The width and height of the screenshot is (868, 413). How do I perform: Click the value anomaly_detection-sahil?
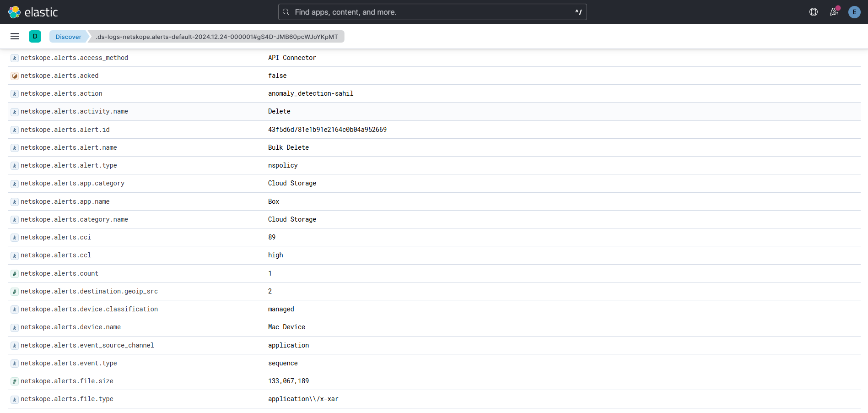(311, 93)
